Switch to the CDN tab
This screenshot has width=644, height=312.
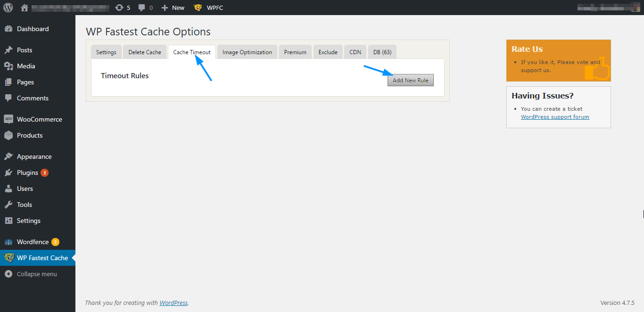(x=355, y=52)
